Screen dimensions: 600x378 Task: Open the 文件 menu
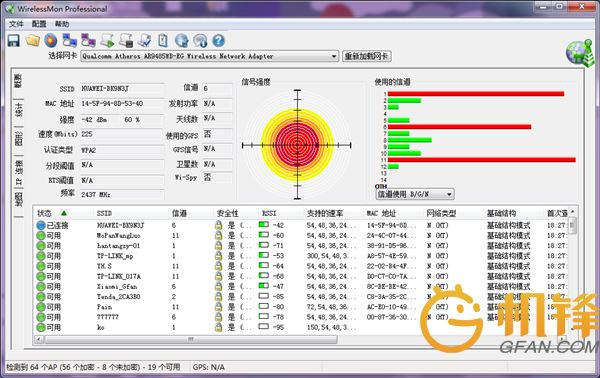pos(16,24)
